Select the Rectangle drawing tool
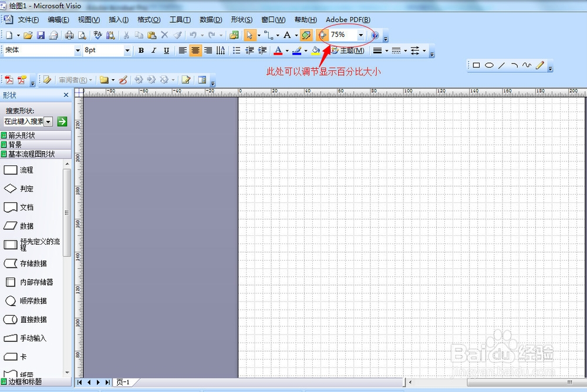Viewport: 587px width, 392px height. 476,65
